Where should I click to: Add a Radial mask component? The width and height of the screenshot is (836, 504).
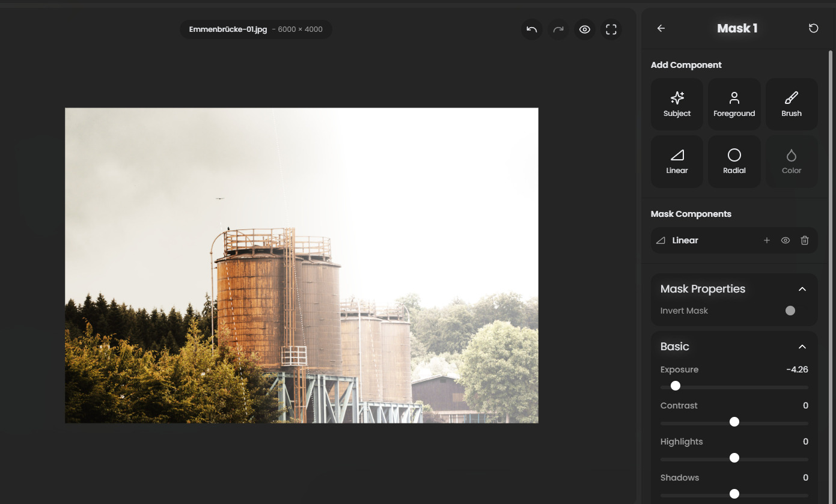(x=734, y=162)
